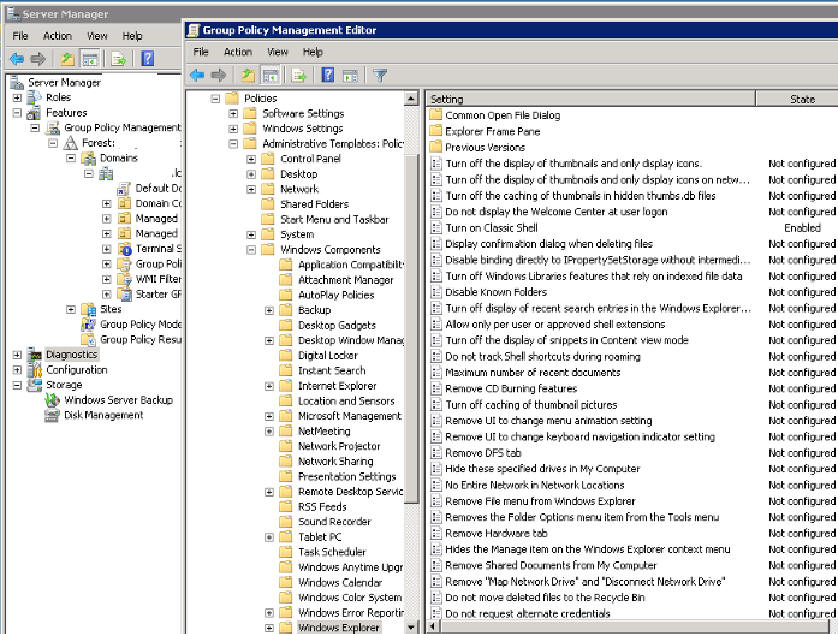Open Action menu in Server Manager

tap(57, 36)
